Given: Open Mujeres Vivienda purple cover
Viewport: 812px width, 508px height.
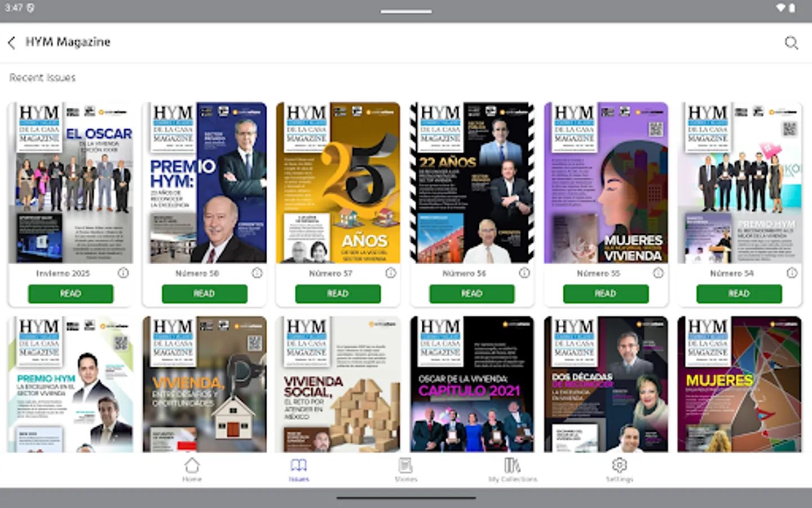Looking at the screenshot, I should [606, 183].
